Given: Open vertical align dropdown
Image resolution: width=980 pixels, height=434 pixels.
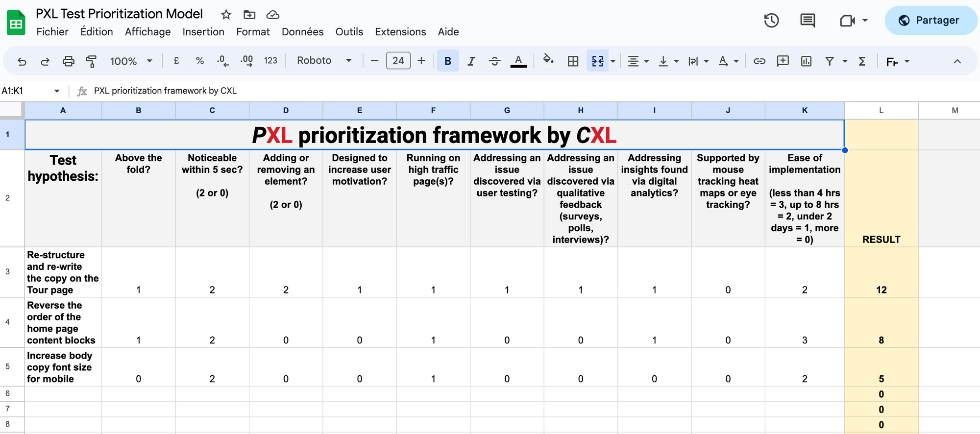Looking at the screenshot, I should click(669, 61).
